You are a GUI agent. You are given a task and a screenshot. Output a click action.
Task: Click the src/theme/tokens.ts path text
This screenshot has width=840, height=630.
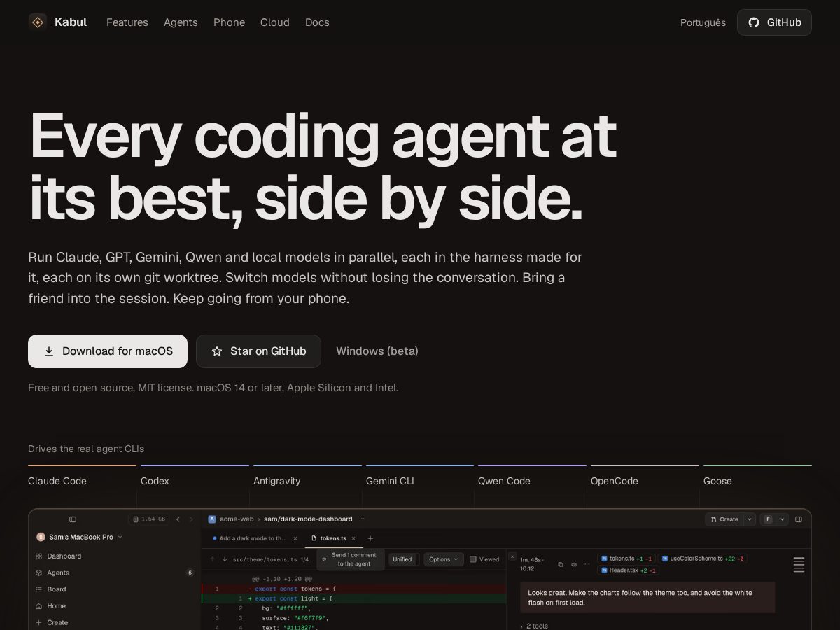click(x=265, y=559)
